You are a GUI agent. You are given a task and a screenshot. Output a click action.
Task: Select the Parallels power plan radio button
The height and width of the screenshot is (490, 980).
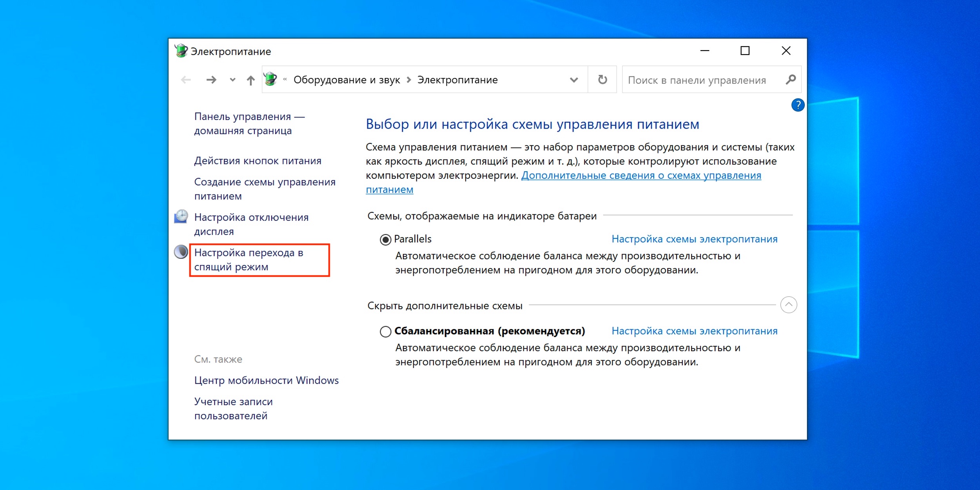pos(385,240)
